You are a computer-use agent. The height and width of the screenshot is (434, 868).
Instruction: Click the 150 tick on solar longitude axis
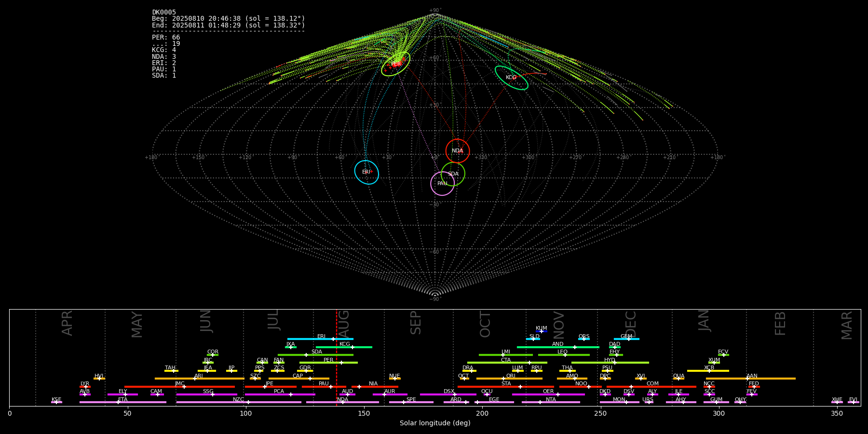(x=364, y=413)
